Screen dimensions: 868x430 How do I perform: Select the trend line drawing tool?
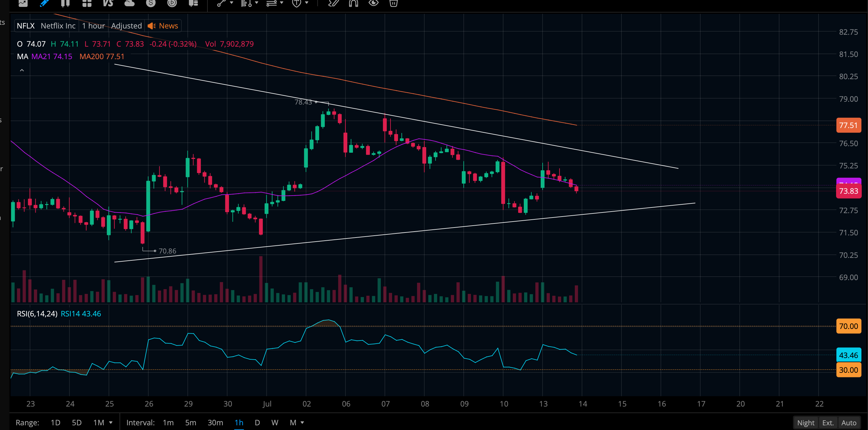[x=221, y=3]
